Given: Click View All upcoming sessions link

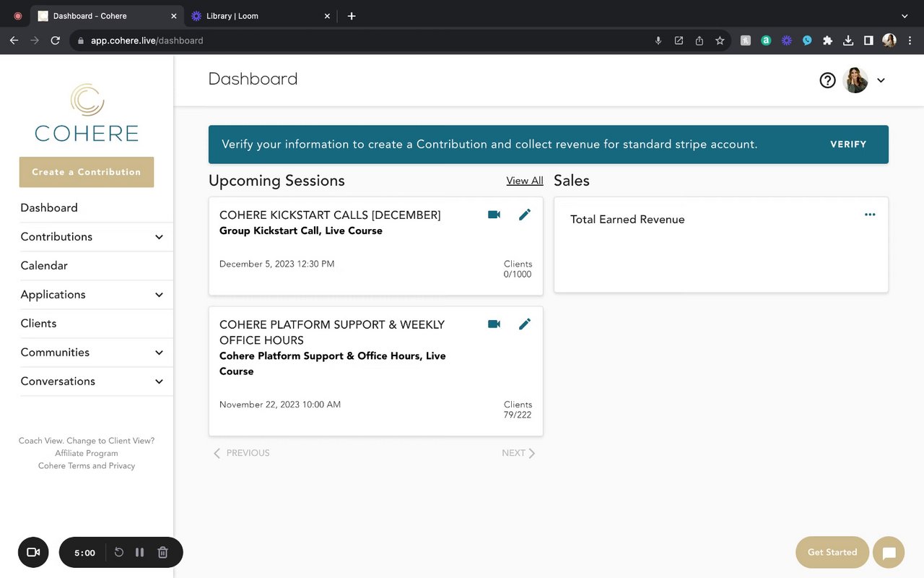Looking at the screenshot, I should (x=525, y=181).
